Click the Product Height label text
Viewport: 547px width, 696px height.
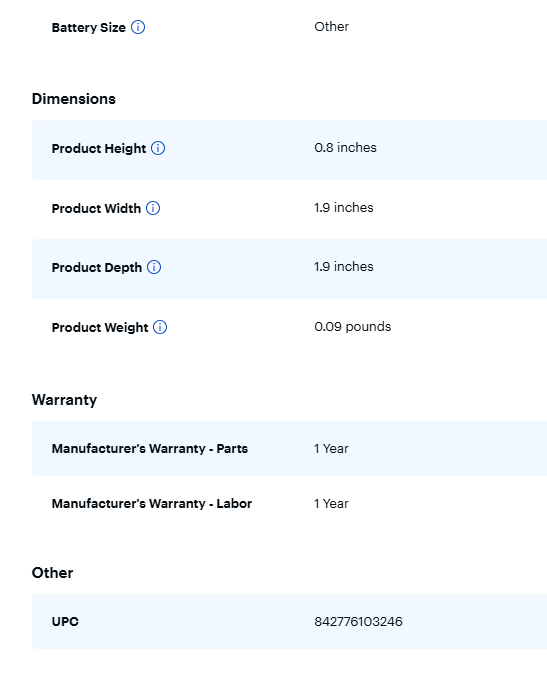pyautogui.click(x=99, y=148)
